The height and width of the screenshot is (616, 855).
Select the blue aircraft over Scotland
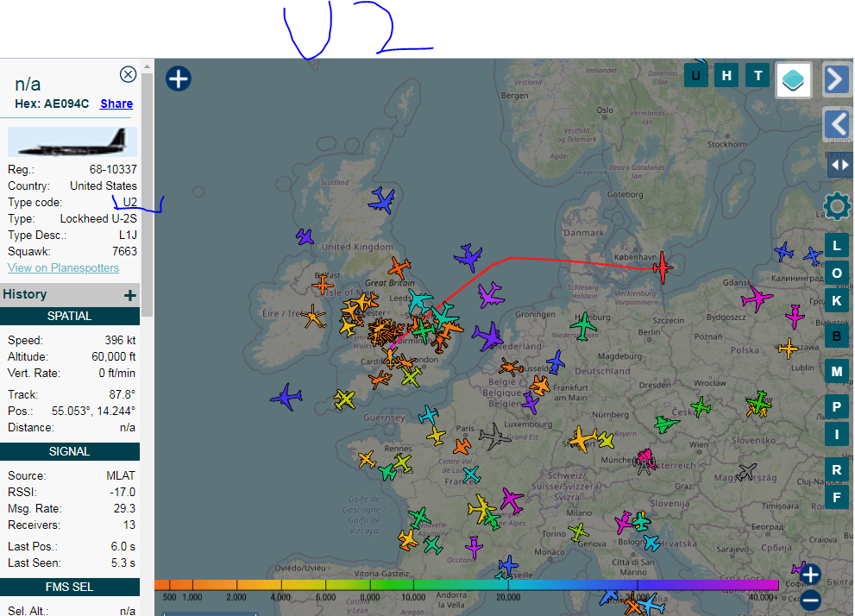tap(381, 200)
